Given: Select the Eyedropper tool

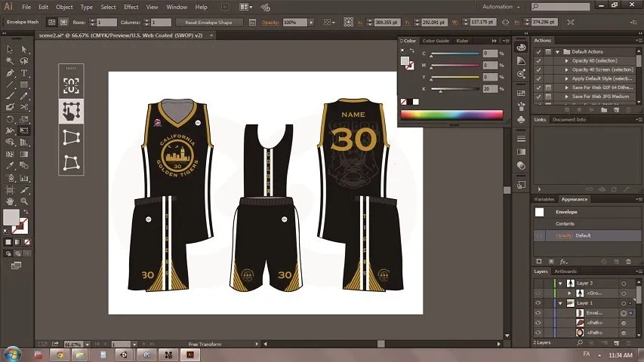Looking at the screenshot, I should point(10,165).
